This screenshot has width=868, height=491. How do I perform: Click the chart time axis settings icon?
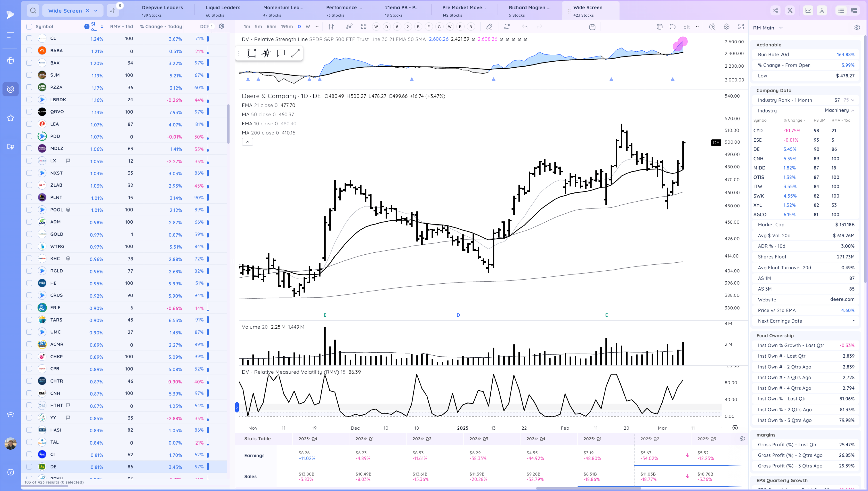click(x=735, y=428)
